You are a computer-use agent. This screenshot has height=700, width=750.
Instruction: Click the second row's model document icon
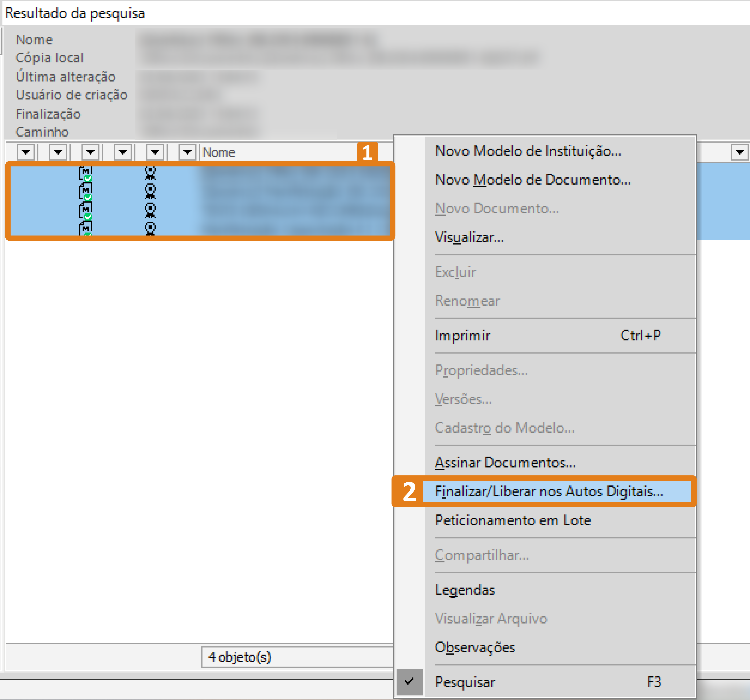(86, 191)
